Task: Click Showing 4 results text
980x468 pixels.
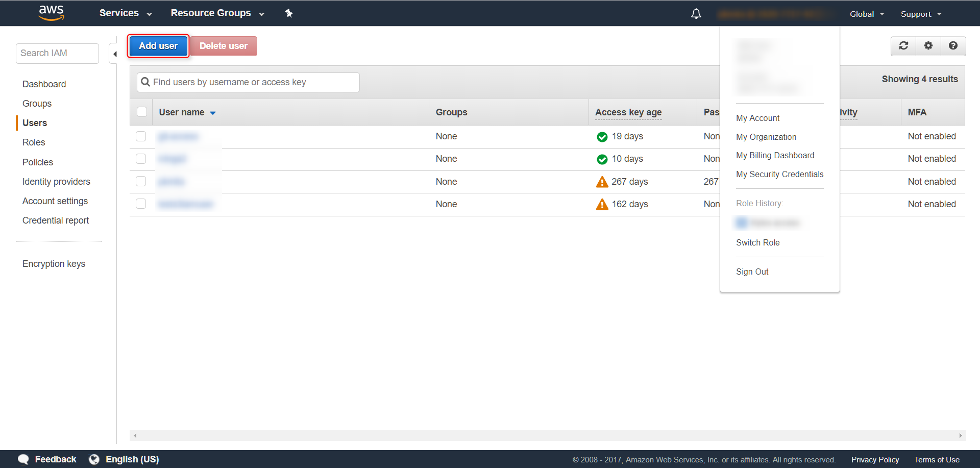Action: pyautogui.click(x=920, y=79)
